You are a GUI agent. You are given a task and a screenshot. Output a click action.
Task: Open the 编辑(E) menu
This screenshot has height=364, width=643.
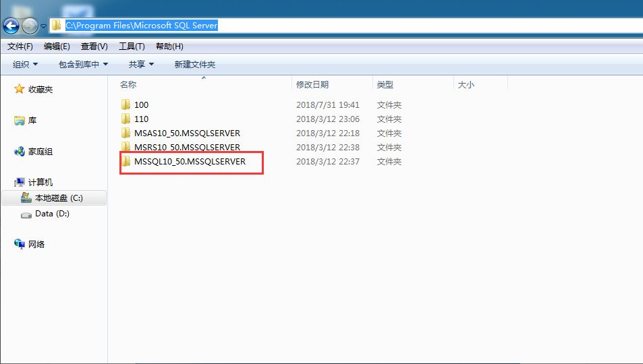57,47
